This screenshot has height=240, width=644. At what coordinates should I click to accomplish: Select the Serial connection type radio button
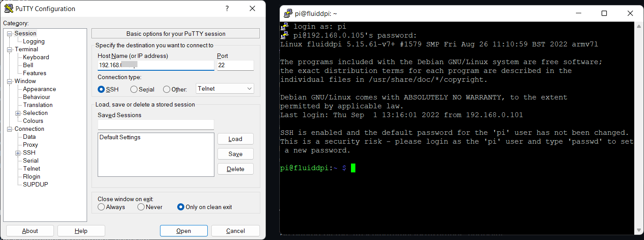134,89
